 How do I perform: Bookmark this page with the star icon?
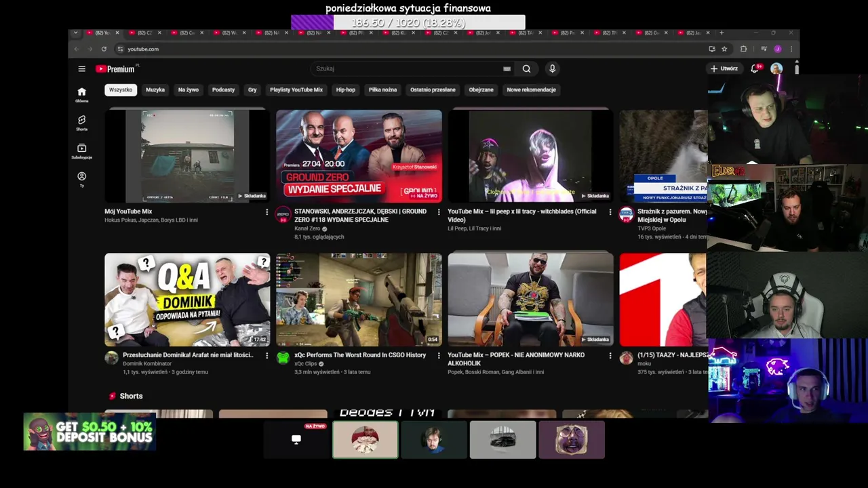pos(724,49)
